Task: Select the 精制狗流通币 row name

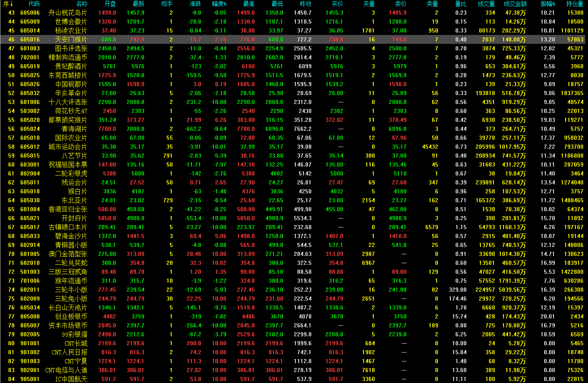Action: [x=68, y=57]
